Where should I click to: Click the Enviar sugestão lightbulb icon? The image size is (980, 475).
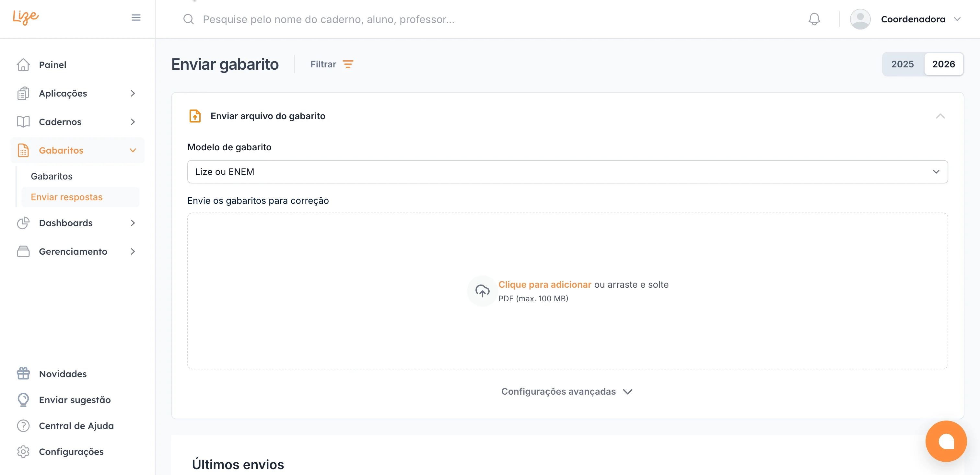[23, 400]
